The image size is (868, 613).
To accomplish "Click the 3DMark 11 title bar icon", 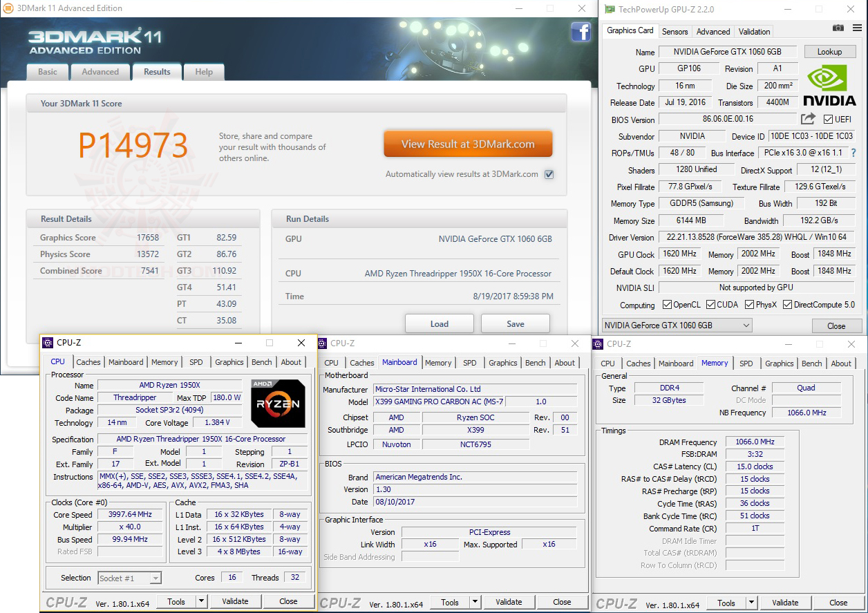I will point(8,8).
